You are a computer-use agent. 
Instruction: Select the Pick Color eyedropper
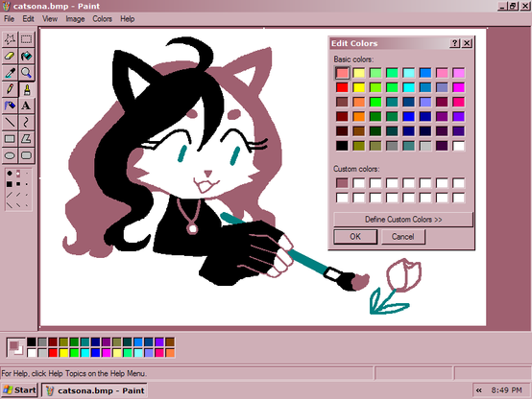pos(10,72)
